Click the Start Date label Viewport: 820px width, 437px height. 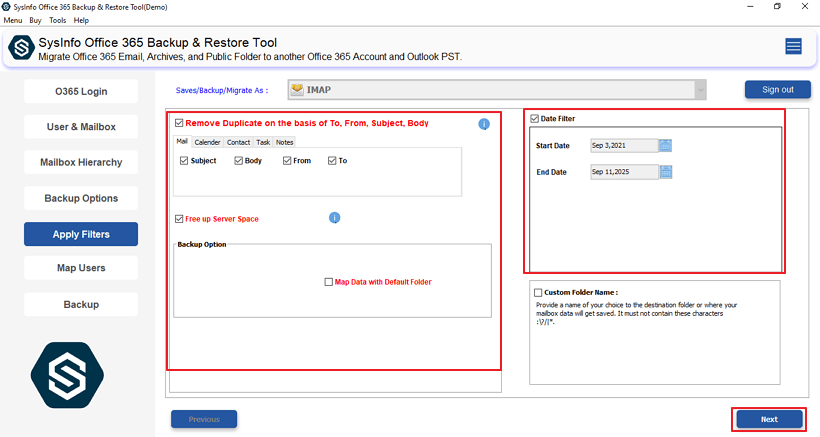pyautogui.click(x=553, y=146)
